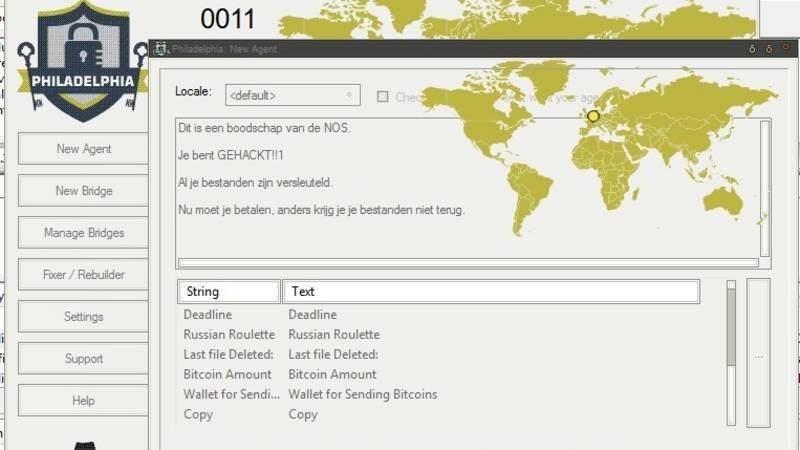The image size is (800, 450).
Task: Click the Russian Roulette text value cell
Action: 334,334
